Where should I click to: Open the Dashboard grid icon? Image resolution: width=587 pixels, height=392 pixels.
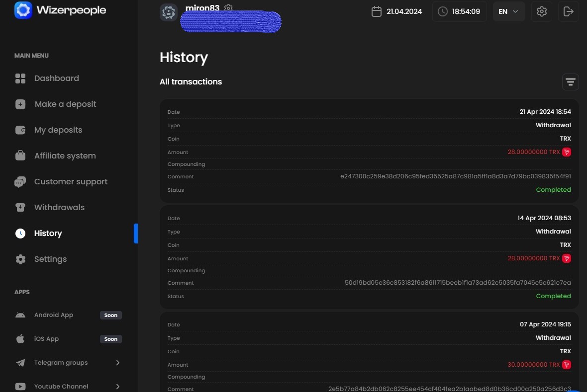tap(20, 78)
